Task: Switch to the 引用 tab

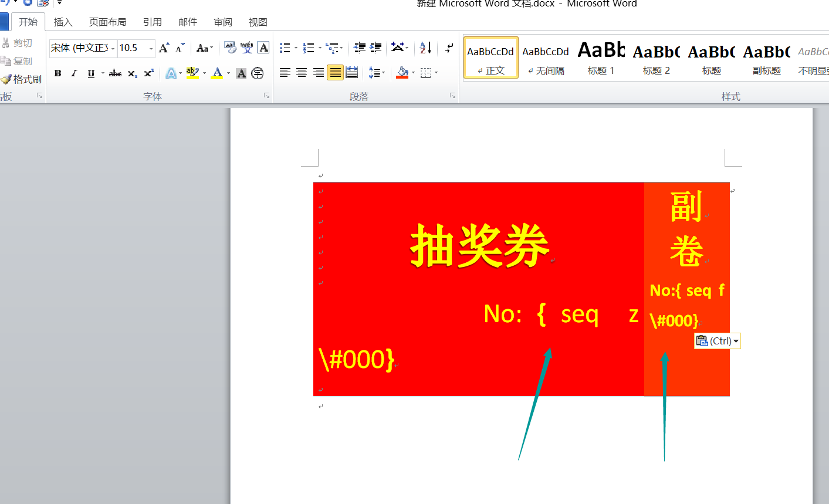Action: pyautogui.click(x=152, y=22)
